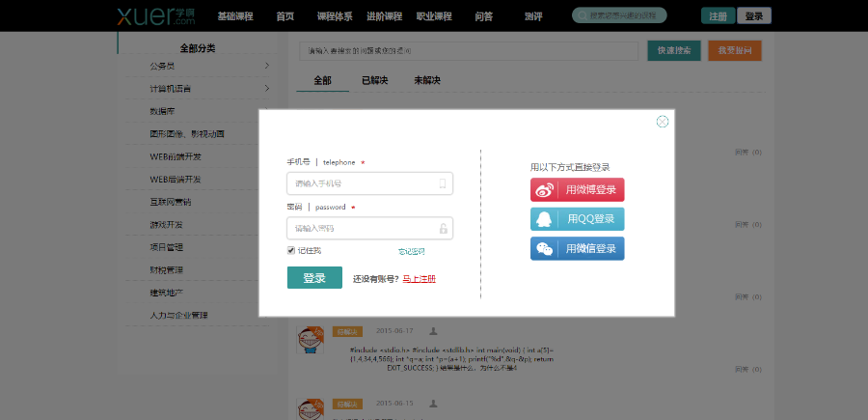Switch to the 全部 tab
The width and height of the screenshot is (868, 420).
pos(323,80)
